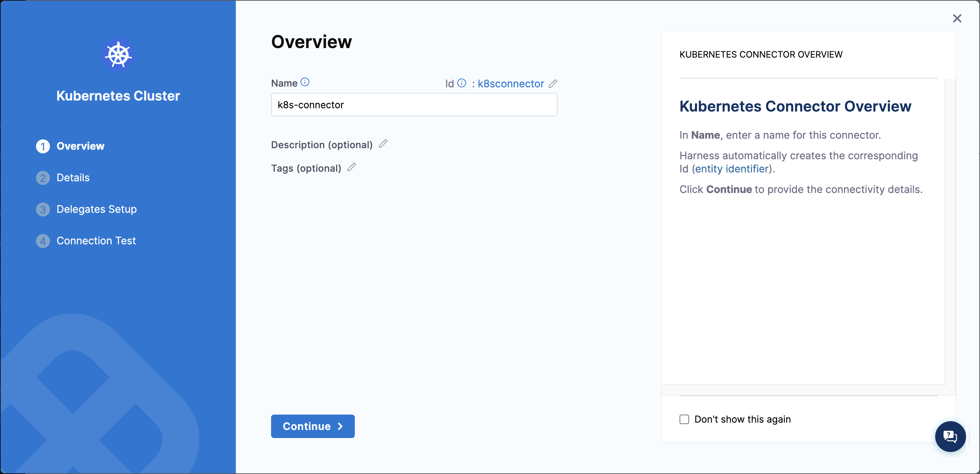Go to the Overview step
Screen dimensions: 980x474
point(80,146)
